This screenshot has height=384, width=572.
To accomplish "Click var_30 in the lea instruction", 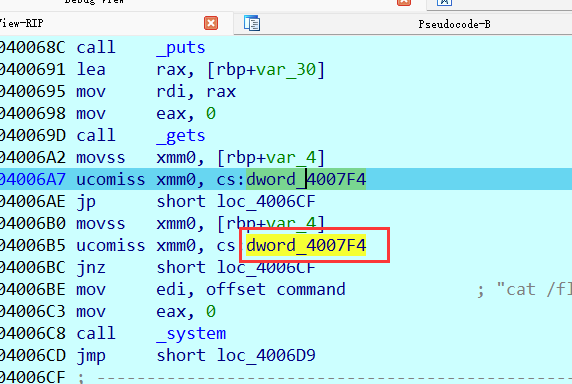I will pyautogui.click(x=286, y=69).
